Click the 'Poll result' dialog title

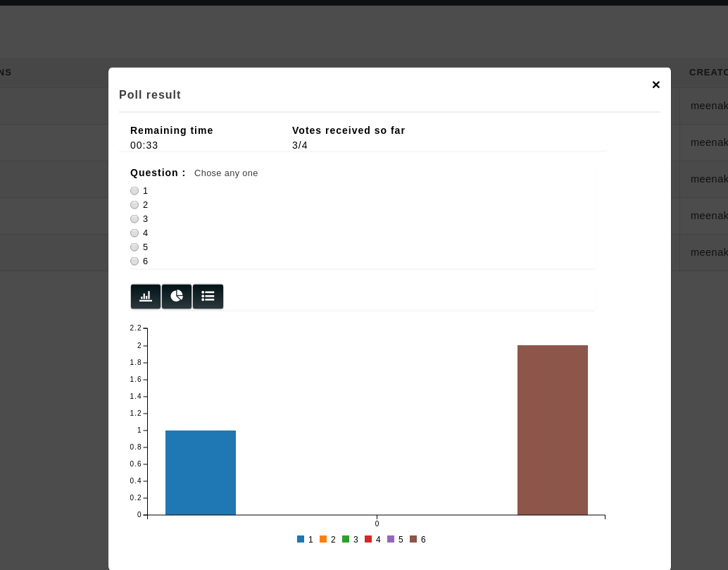(x=150, y=95)
